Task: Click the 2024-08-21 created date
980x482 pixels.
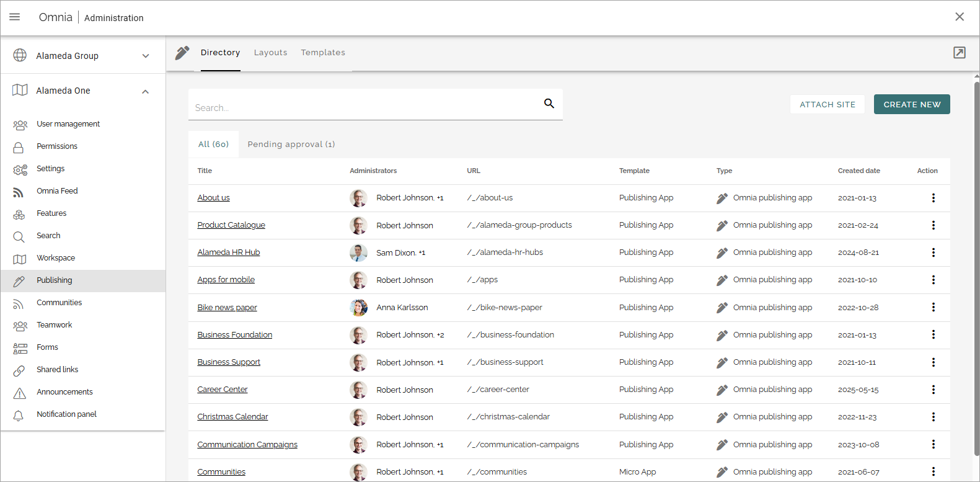Action: point(859,252)
